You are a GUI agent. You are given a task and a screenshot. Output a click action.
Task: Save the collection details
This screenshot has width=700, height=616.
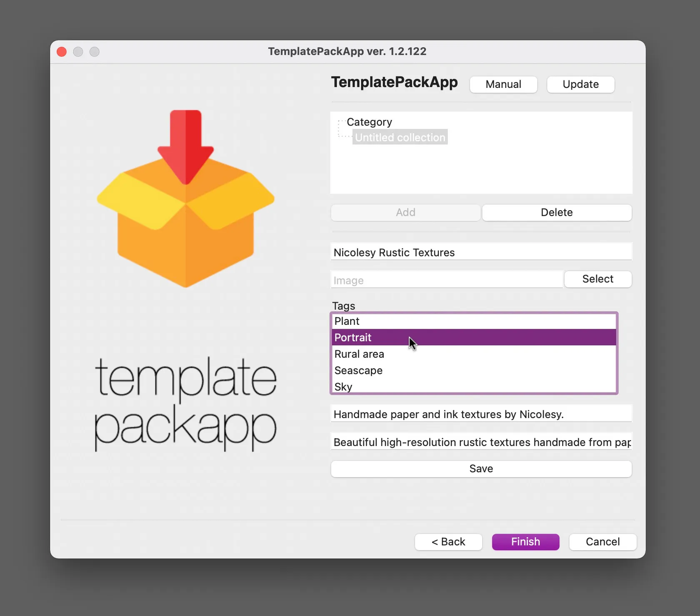point(481,469)
